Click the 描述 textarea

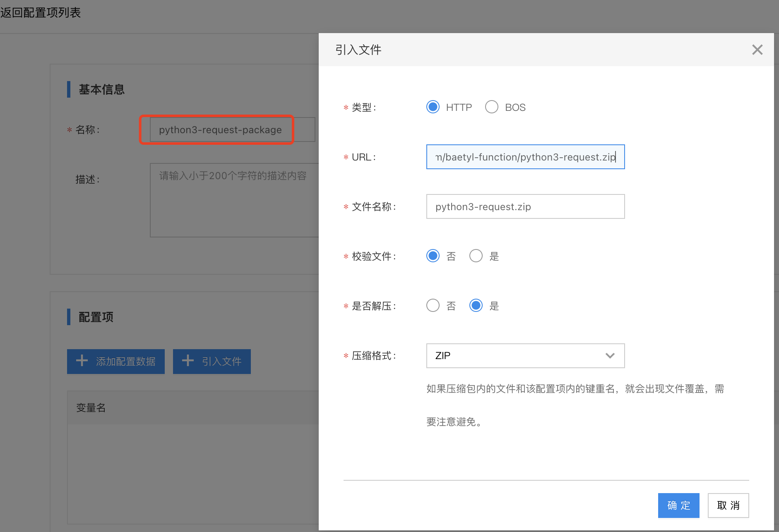(234, 200)
